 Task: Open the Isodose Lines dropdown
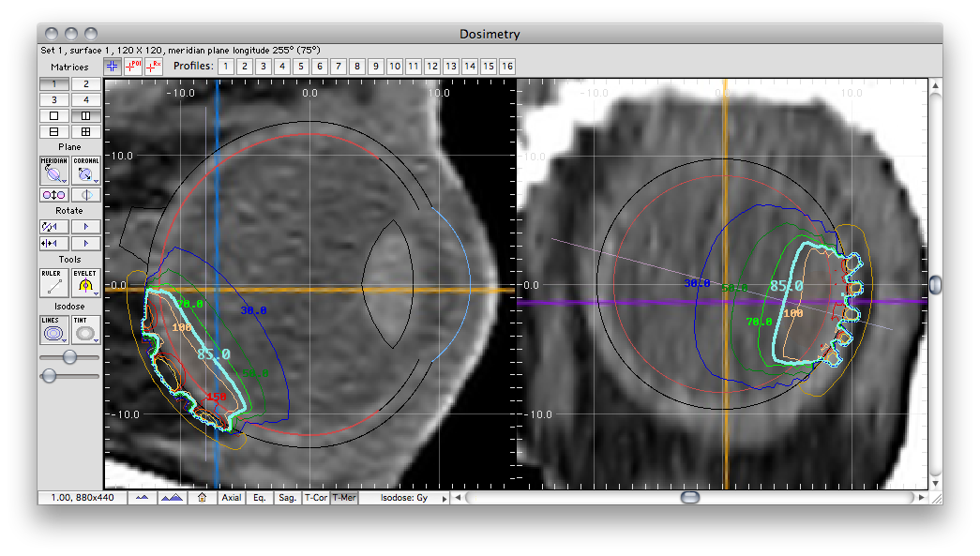tap(54, 330)
